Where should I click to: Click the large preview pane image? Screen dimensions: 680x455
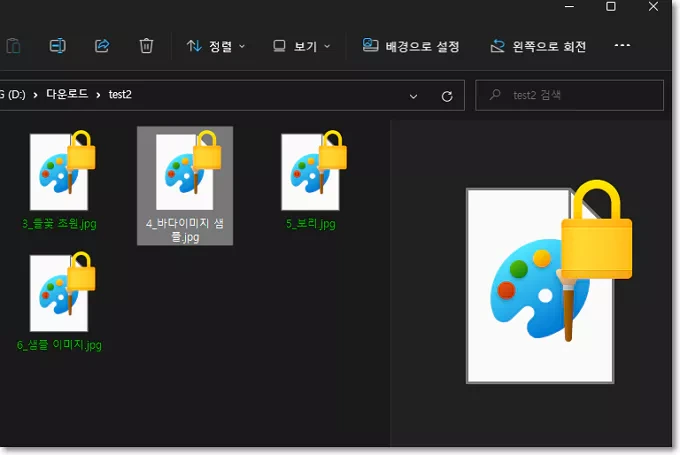tap(549, 282)
